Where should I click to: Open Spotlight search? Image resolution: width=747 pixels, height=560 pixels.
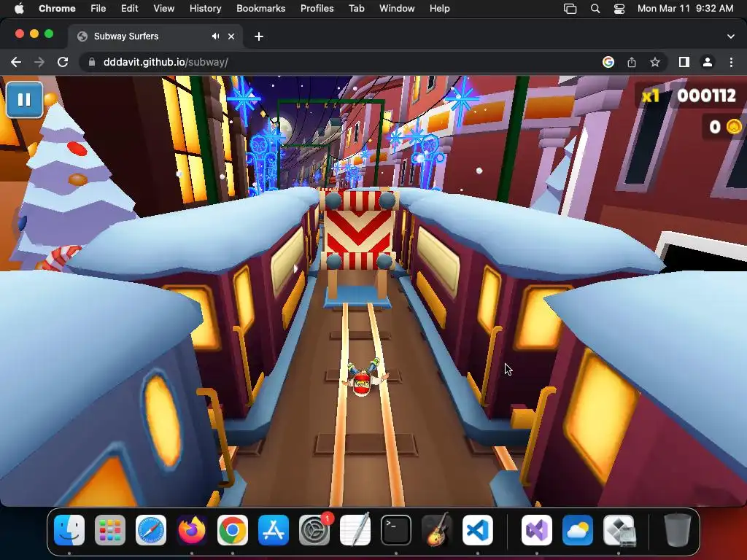pyautogui.click(x=595, y=8)
